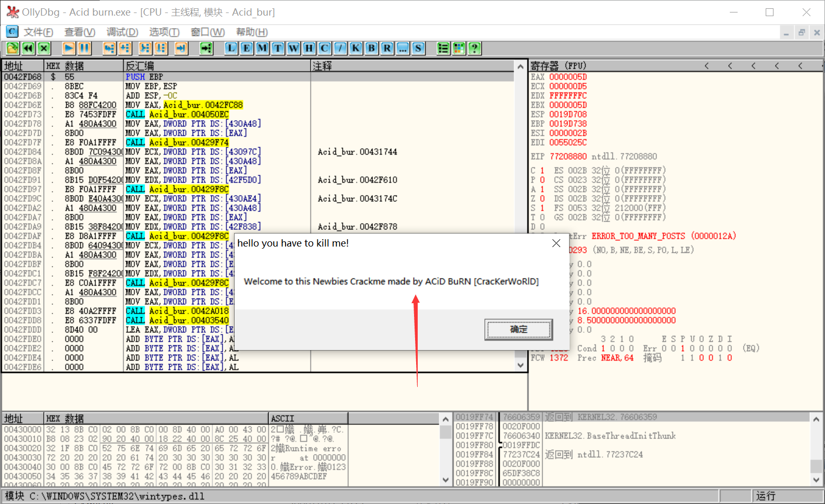Open the 查看(V) menu

tap(80, 32)
